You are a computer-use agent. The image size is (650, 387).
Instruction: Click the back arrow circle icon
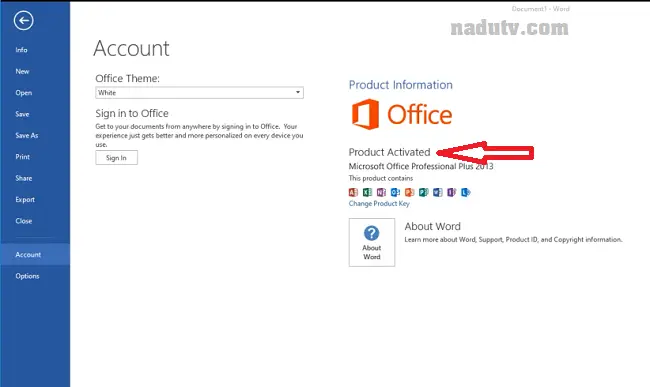click(x=23, y=20)
